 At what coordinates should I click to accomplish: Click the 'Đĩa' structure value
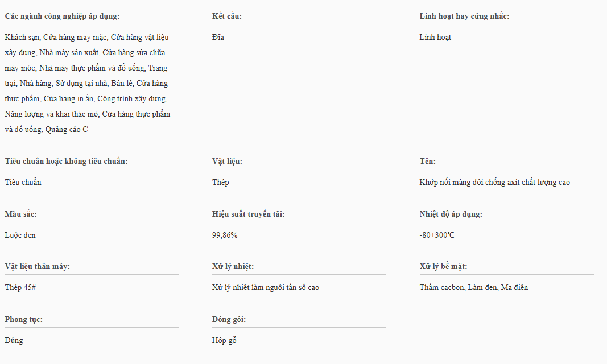(218, 38)
